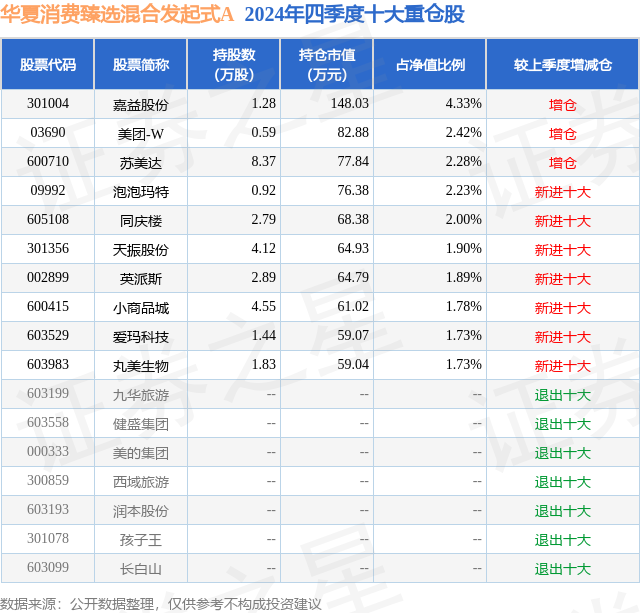The width and height of the screenshot is (640, 613).
Task: Select stock name 九华旅游
Action: tap(141, 395)
